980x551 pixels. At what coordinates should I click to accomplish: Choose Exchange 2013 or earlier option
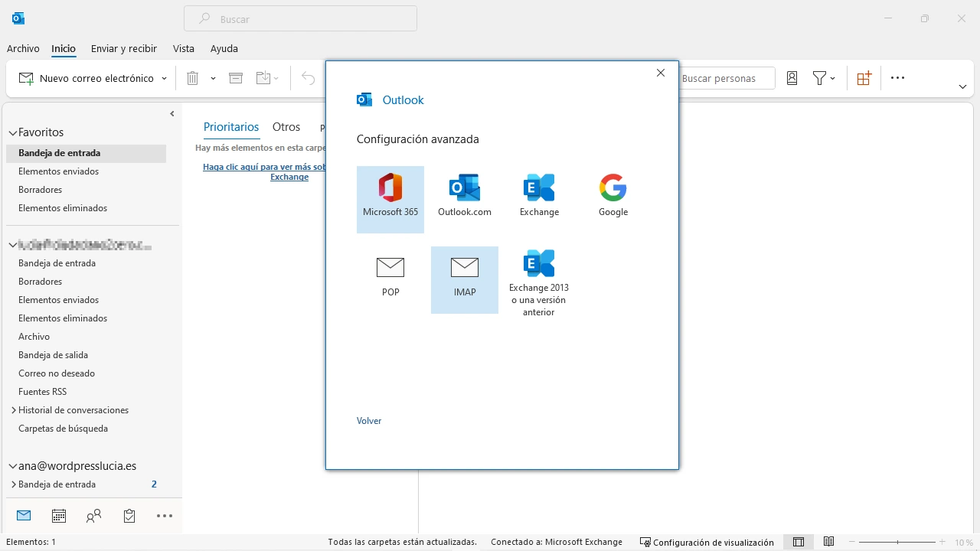(x=539, y=283)
